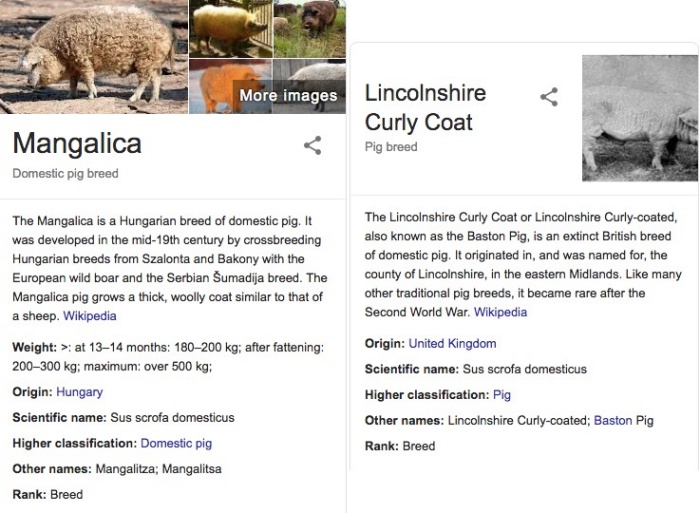Viewport: 700px width, 513px height.
Task: Open the Pig higher classification link
Action: coord(502,395)
